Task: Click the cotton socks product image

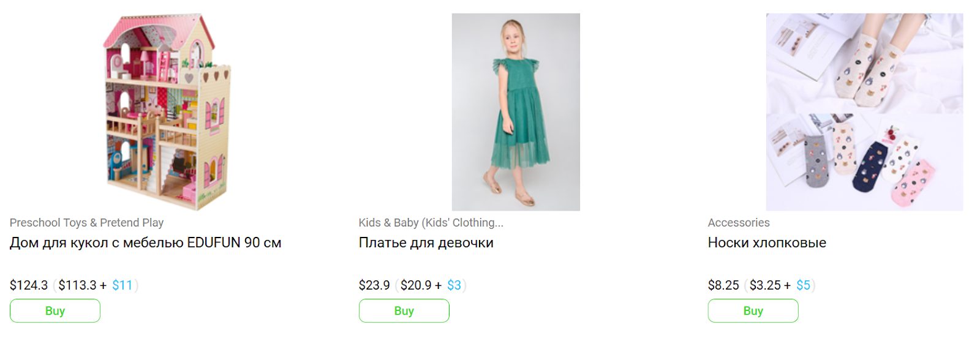Action: [x=864, y=112]
